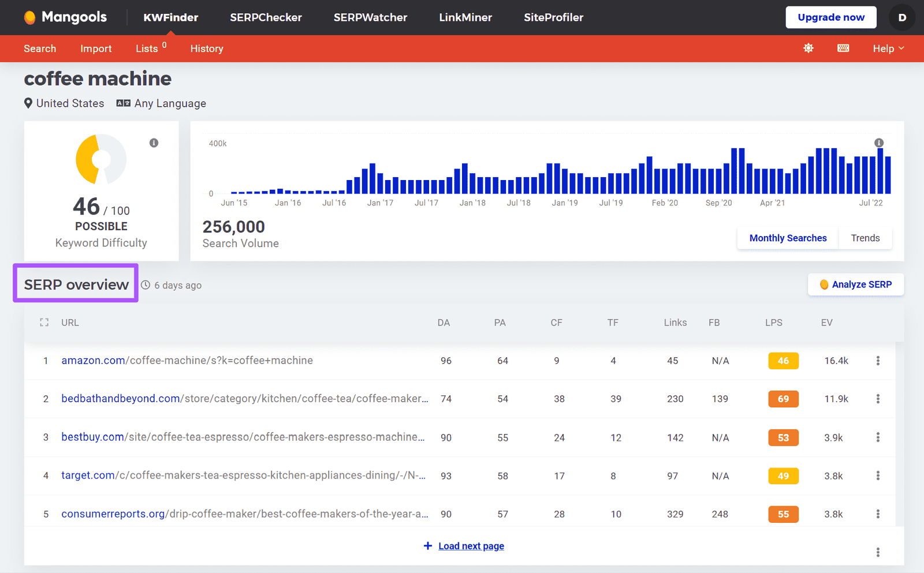
Task: Open bedbathandbeyond.com result link
Action: pos(245,399)
